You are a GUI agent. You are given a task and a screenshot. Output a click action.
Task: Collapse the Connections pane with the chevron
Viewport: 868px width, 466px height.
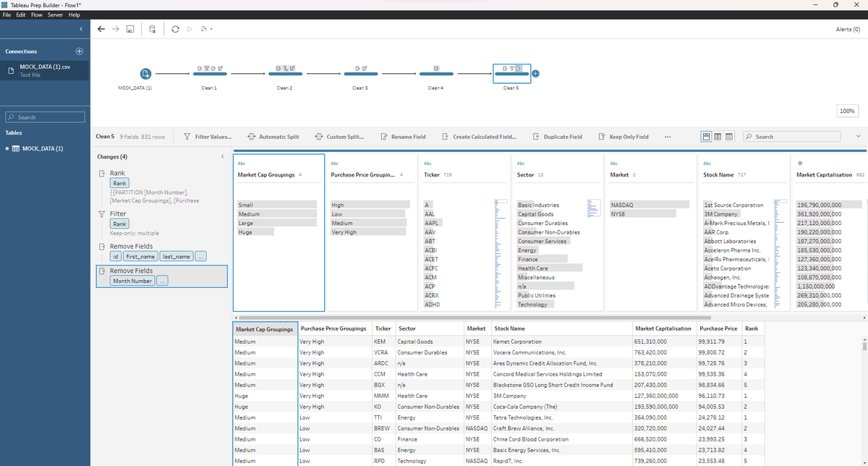point(81,29)
